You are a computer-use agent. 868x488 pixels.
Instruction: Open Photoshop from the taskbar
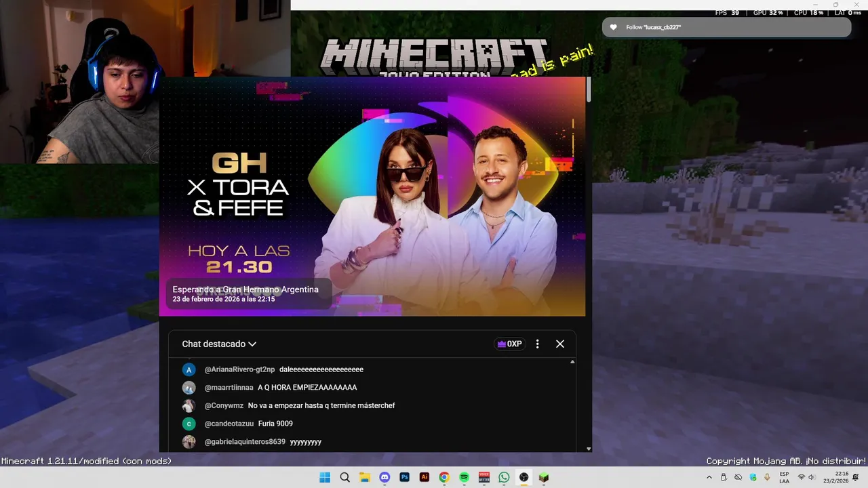(x=404, y=477)
